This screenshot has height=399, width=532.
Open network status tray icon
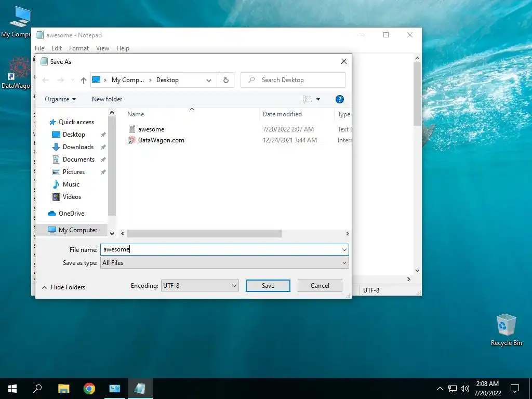tap(453, 389)
